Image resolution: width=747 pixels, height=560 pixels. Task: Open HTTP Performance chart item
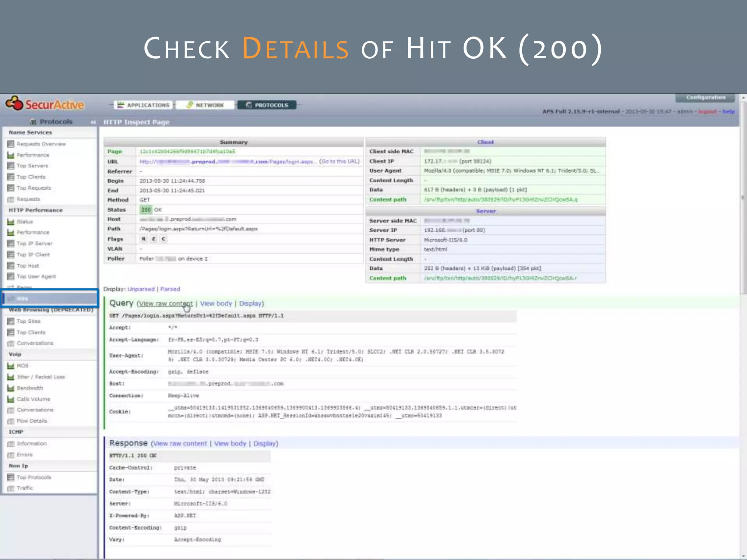pos(33,232)
